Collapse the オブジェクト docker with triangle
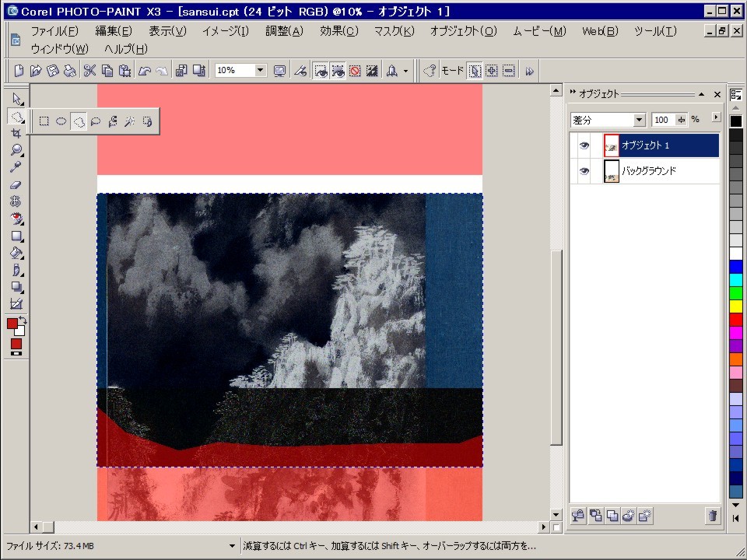Viewport: 747px width, 560px height. (701, 94)
